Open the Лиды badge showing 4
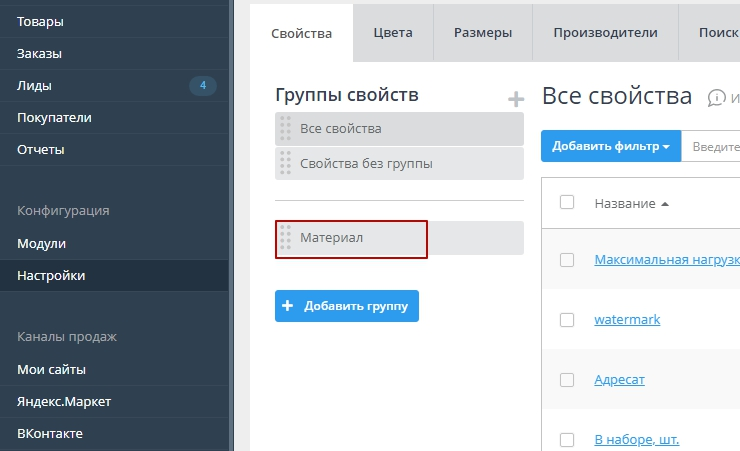 (202, 86)
